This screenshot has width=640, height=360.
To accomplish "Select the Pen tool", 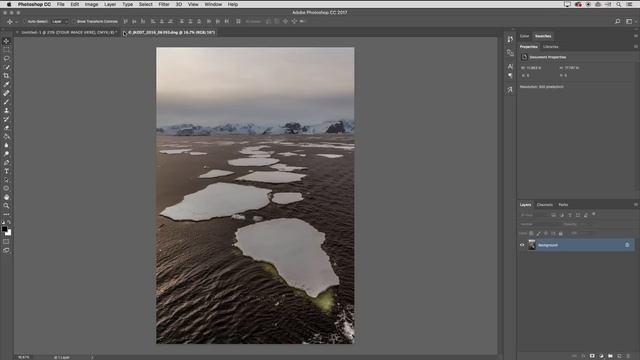I will (6, 162).
